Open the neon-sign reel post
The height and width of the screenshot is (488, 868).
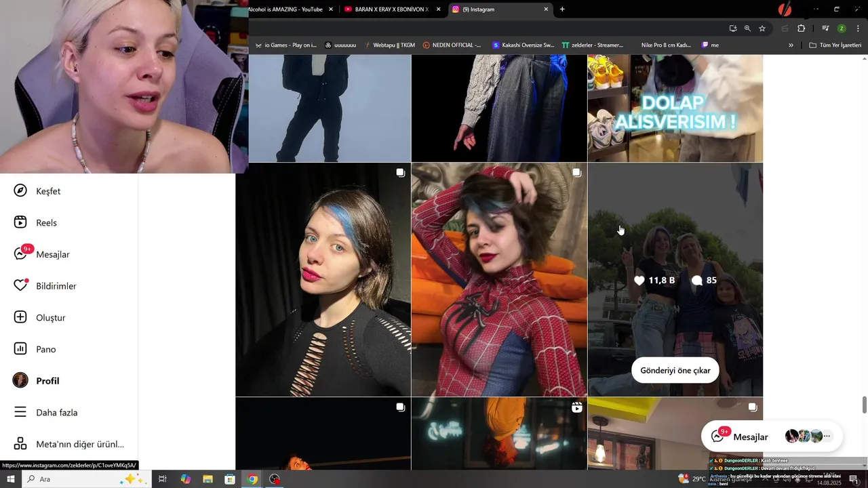pos(499,434)
